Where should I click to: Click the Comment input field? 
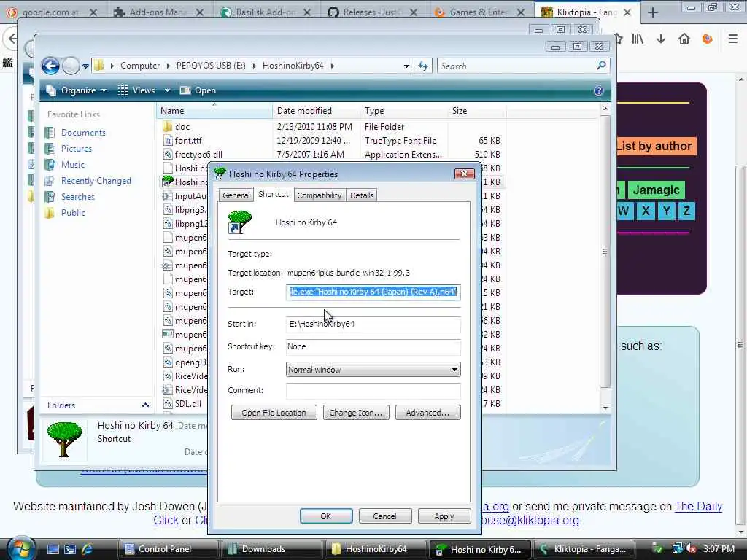tap(373, 391)
